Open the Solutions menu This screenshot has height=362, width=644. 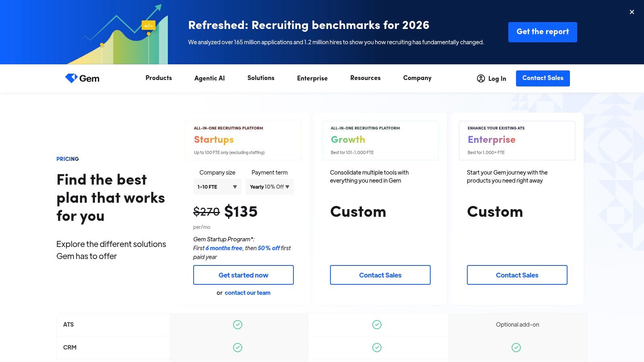click(260, 78)
